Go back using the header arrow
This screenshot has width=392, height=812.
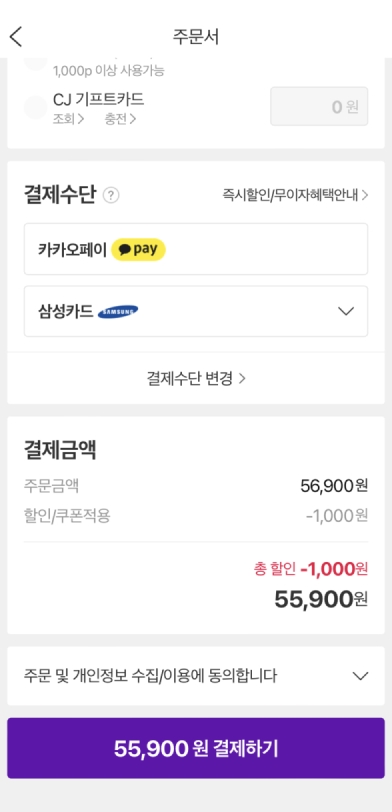click(16, 37)
